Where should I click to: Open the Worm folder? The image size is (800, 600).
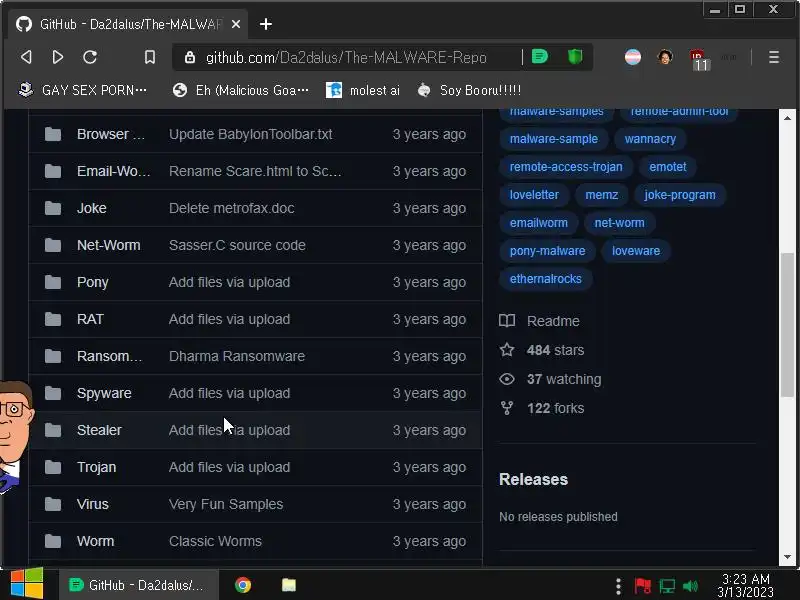95,541
